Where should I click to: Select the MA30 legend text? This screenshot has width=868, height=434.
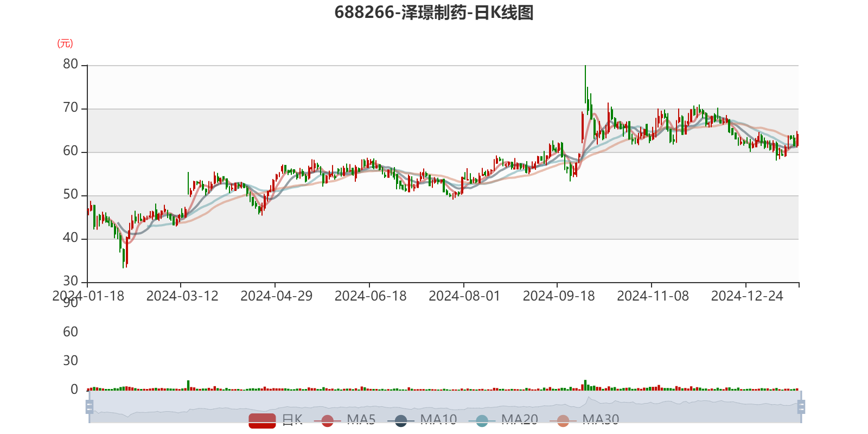(601, 420)
